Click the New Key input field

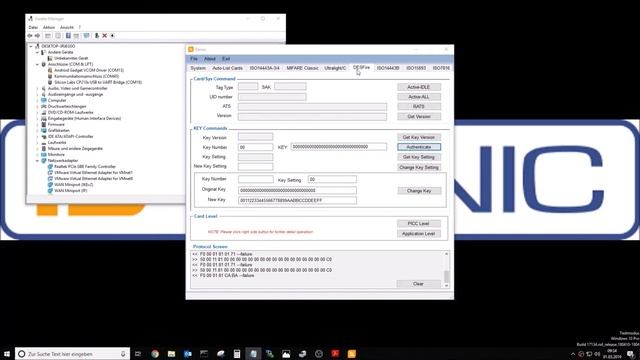click(x=297, y=200)
